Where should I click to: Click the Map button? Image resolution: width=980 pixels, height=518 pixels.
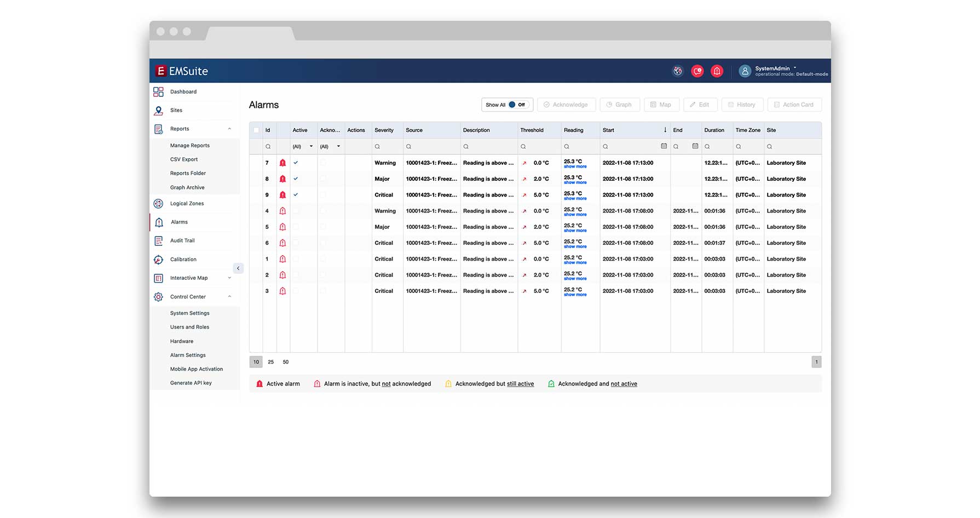click(661, 105)
